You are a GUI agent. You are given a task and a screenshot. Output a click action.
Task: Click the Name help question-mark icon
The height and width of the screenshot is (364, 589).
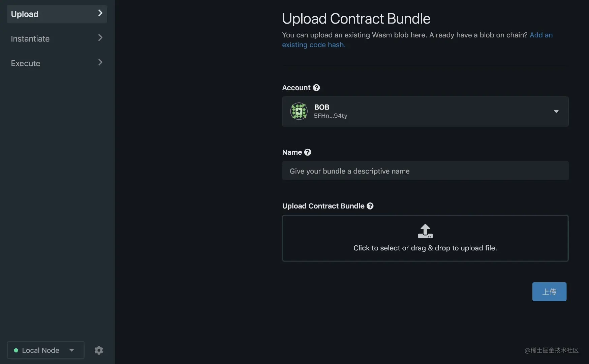tap(308, 152)
